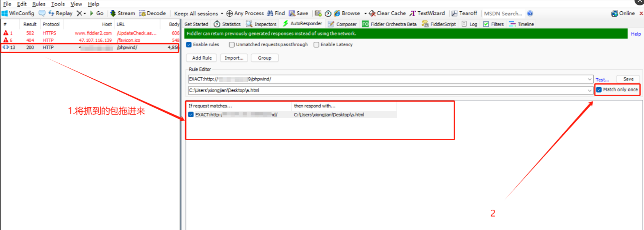Viewport: 644px width, 230px height.
Task: Open the View menu
Action: pyautogui.click(x=76, y=4)
